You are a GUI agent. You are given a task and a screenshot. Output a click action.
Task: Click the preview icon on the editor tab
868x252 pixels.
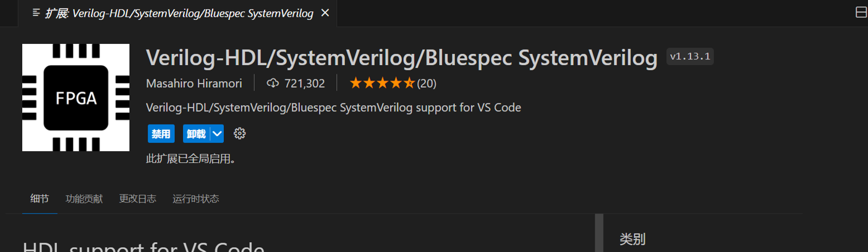(x=36, y=12)
